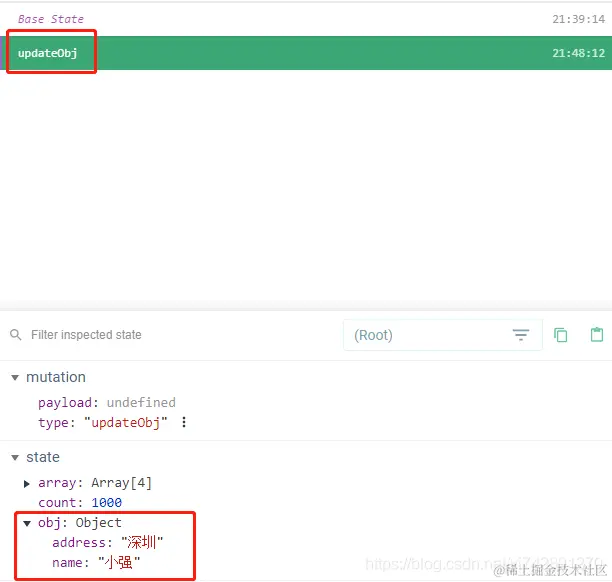612x582 pixels.
Task: Open the (Root) module selector
Action: (443, 335)
